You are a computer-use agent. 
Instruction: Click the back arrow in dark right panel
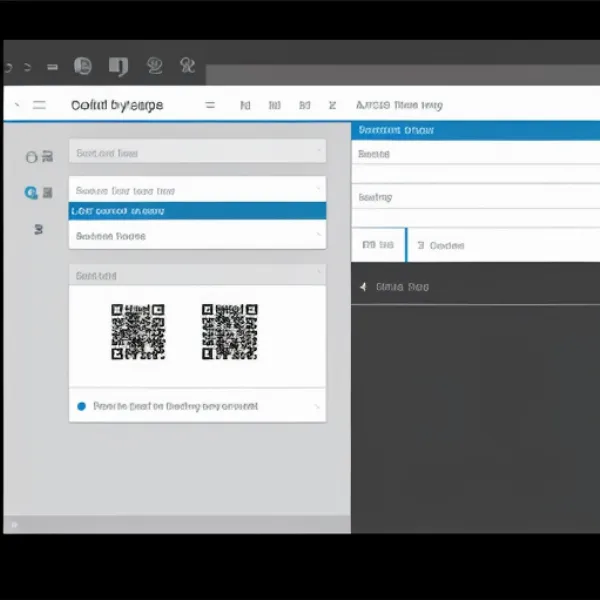point(363,287)
